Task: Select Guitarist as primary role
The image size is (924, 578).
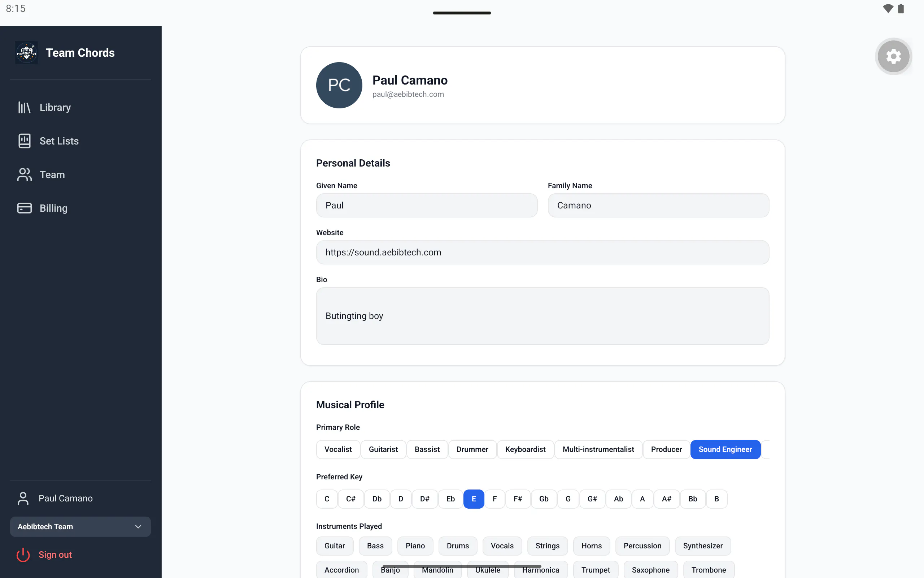Action: click(383, 449)
